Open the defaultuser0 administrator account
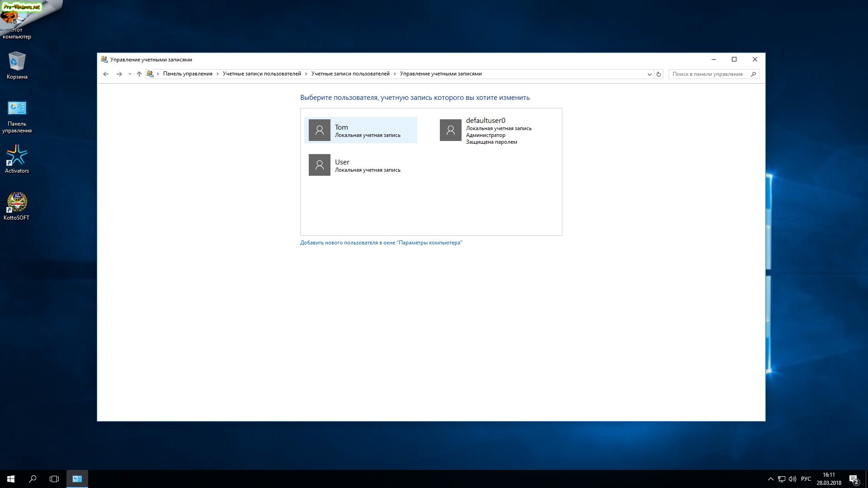 point(486,130)
